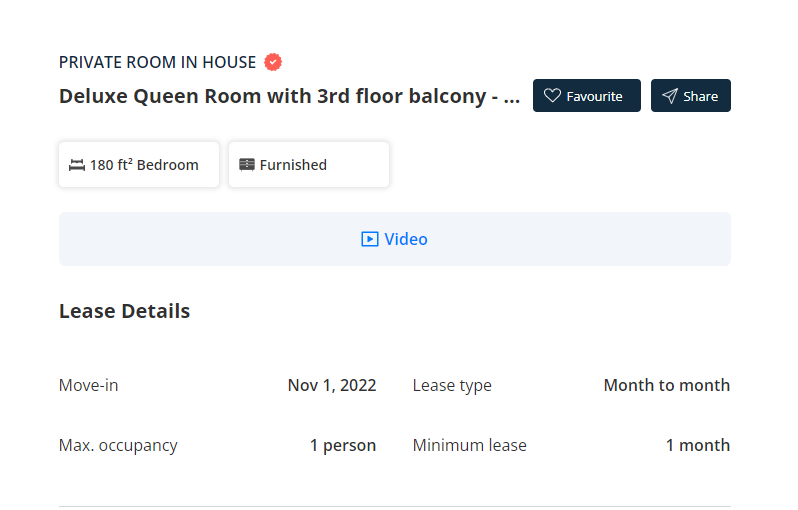Click the bed icon on bedroom tag
Image resolution: width=798 pixels, height=510 pixels.
[77, 165]
